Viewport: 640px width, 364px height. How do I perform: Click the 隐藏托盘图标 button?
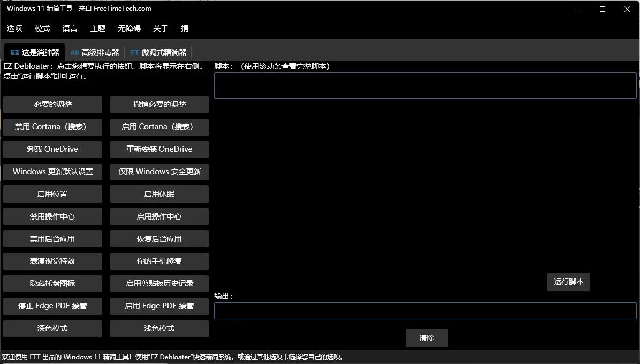tap(52, 284)
